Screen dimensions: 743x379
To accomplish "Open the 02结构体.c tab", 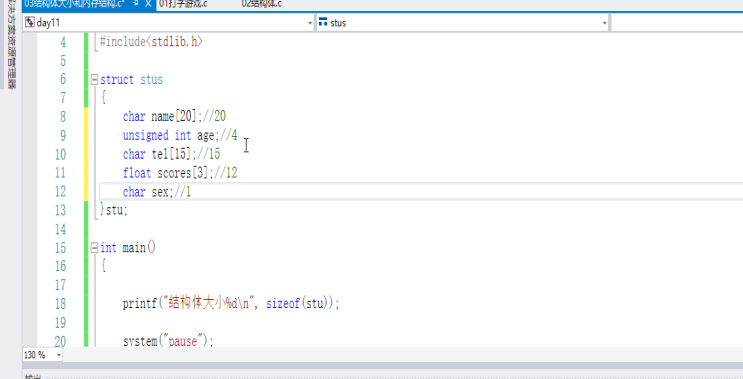I will tap(262, 4).
